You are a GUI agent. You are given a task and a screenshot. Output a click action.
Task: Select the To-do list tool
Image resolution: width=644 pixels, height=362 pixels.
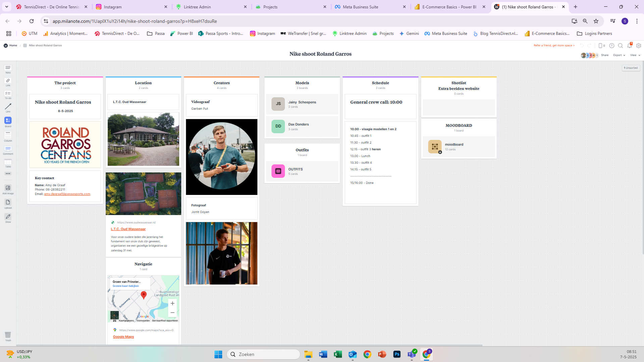pos(8,94)
